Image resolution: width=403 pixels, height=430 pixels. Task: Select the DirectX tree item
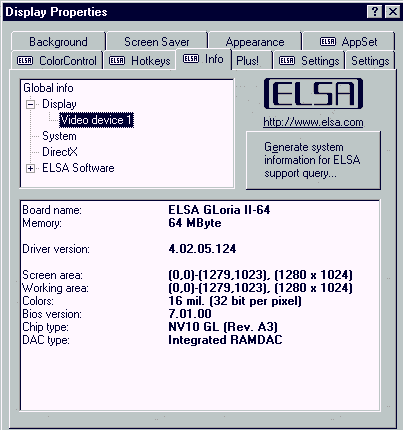60,152
